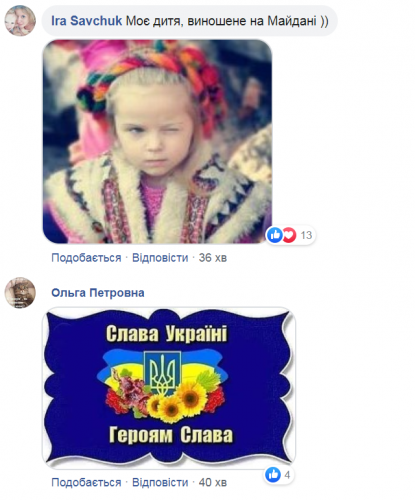Reply to Ольга Петровна's comment via Відповісти
Viewport: 415px width, 500px height.
(x=160, y=482)
